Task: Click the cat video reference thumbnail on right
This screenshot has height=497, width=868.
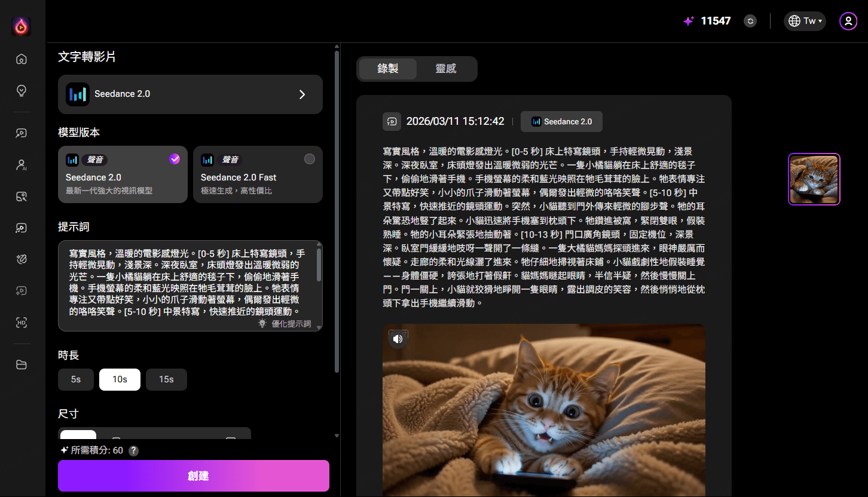Action: pyautogui.click(x=814, y=179)
